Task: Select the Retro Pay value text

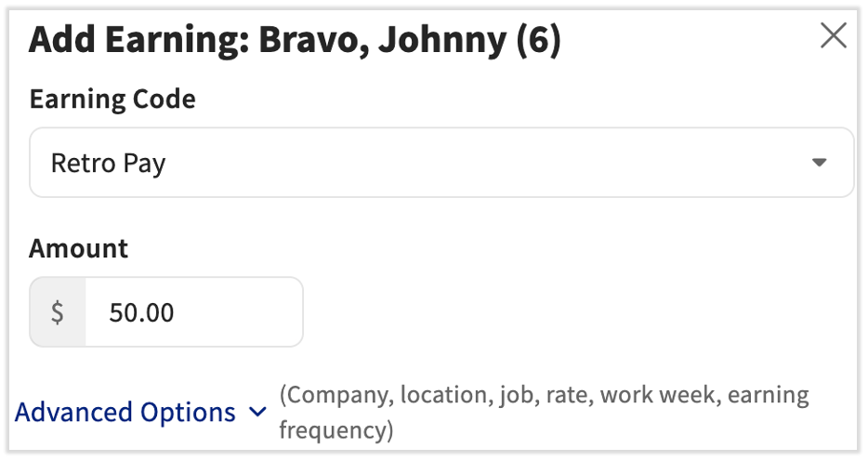Action: [x=108, y=164]
